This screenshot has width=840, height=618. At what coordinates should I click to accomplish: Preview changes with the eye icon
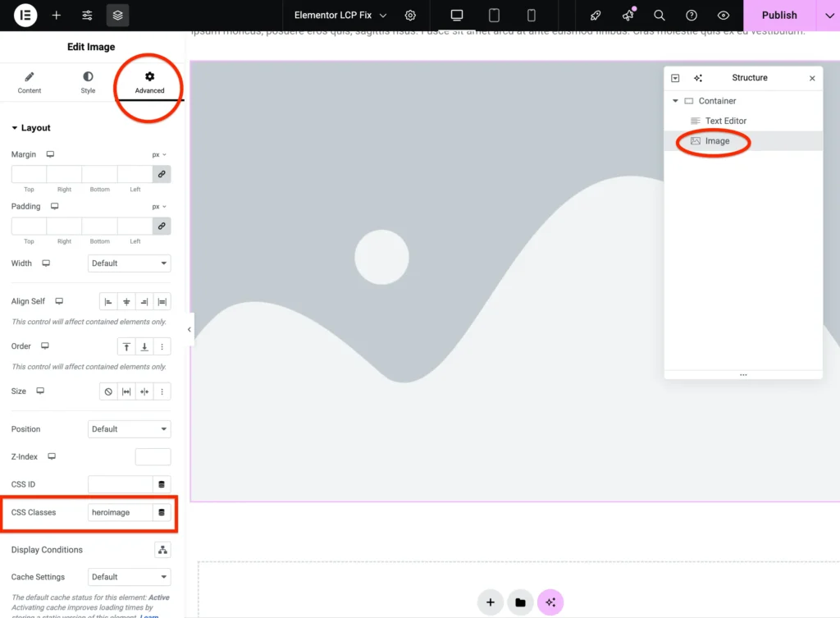click(723, 15)
